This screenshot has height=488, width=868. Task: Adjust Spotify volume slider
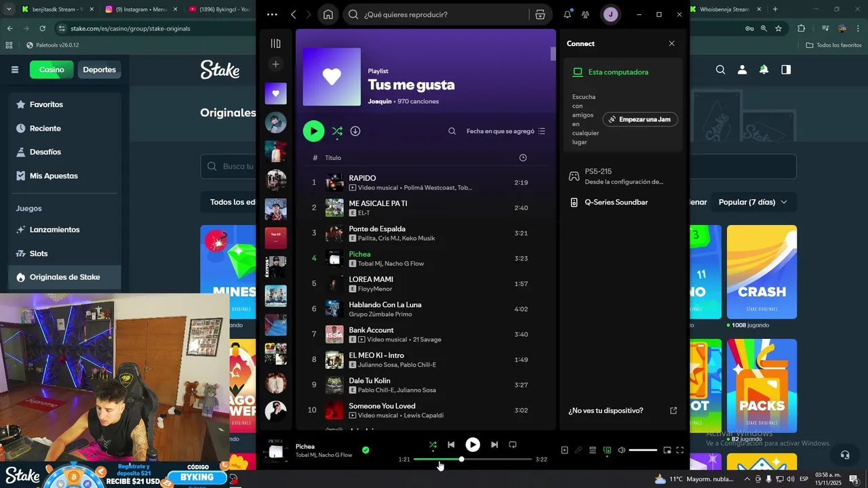point(643,450)
